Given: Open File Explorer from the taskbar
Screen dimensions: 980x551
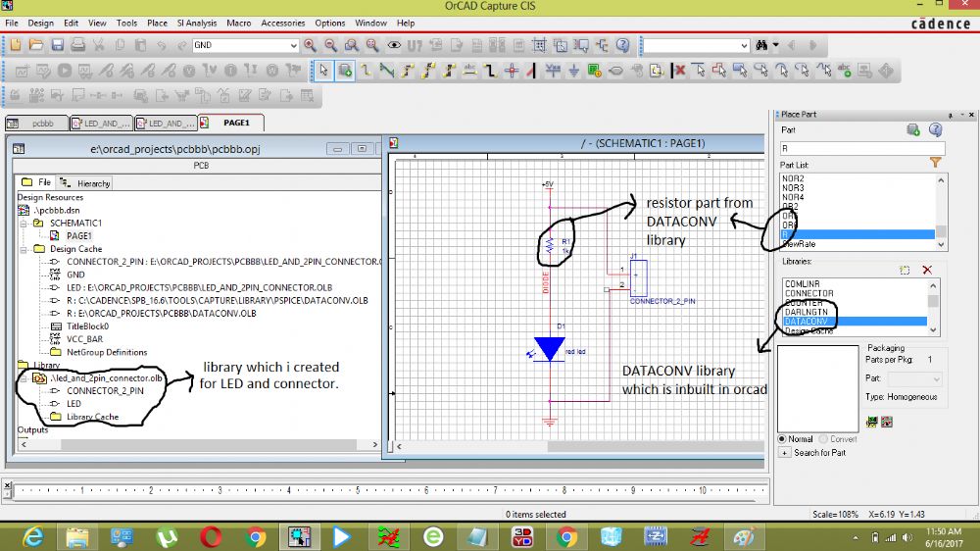Looking at the screenshot, I should [x=77, y=536].
